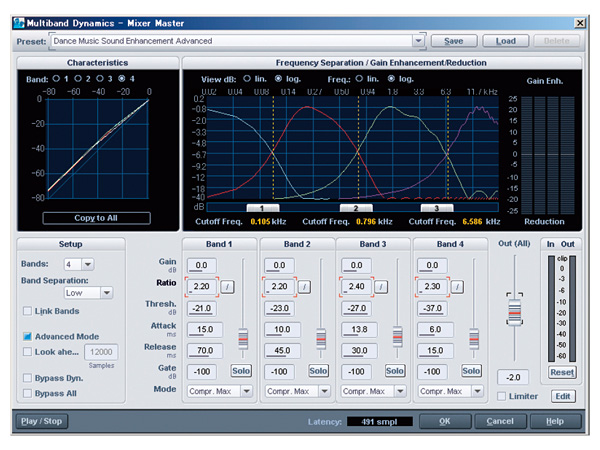This screenshot has width=600, height=450.
Task: Set Freq. scale to lin.
Action: coord(359,78)
